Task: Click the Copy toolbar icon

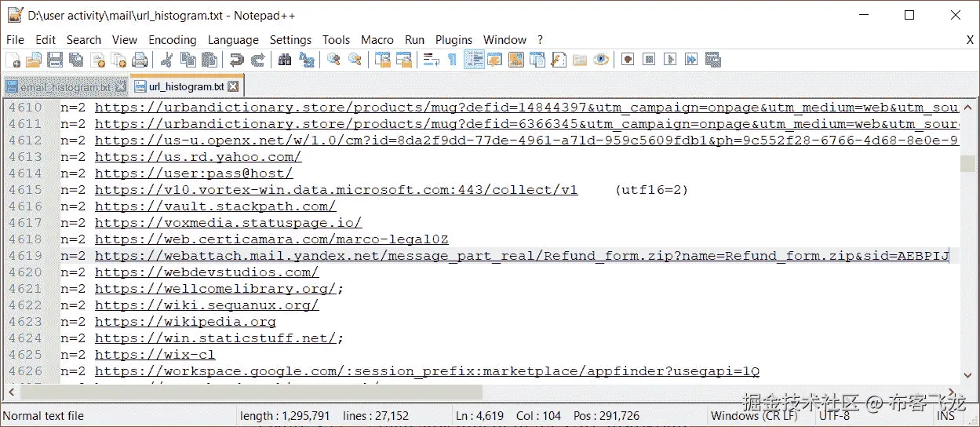Action: point(188,60)
